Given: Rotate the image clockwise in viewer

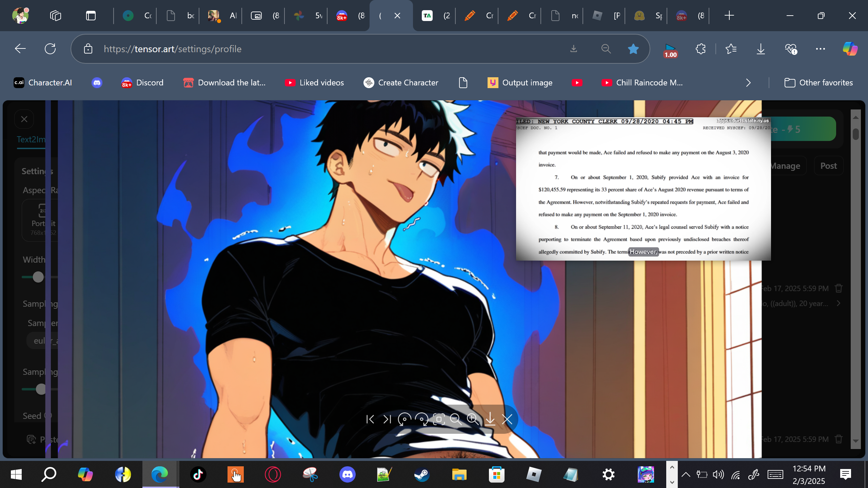Looking at the screenshot, I should coord(421,420).
